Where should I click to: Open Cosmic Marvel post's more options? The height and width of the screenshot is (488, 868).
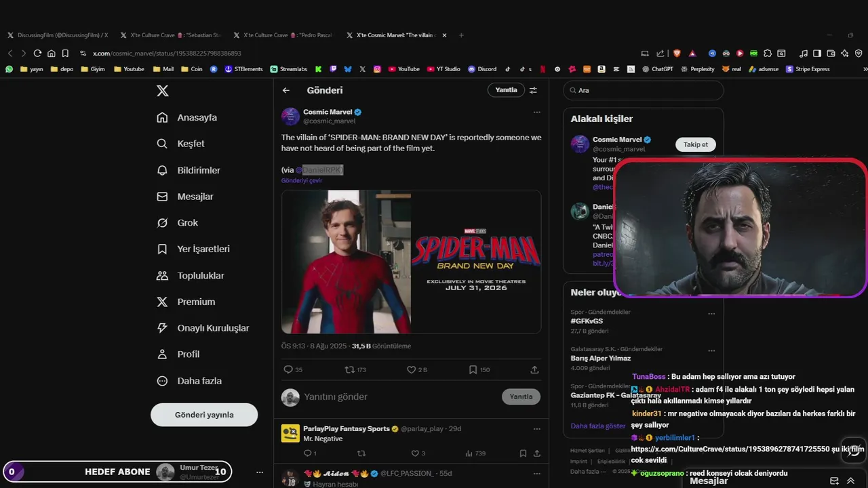[537, 112]
